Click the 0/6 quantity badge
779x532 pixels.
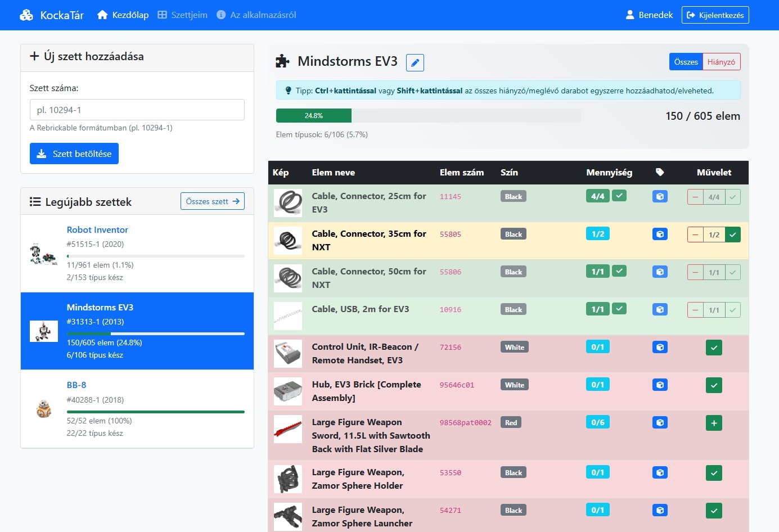tap(598, 422)
